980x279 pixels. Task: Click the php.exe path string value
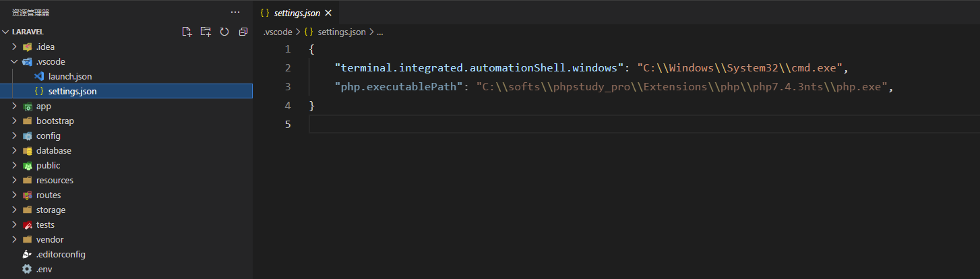681,87
